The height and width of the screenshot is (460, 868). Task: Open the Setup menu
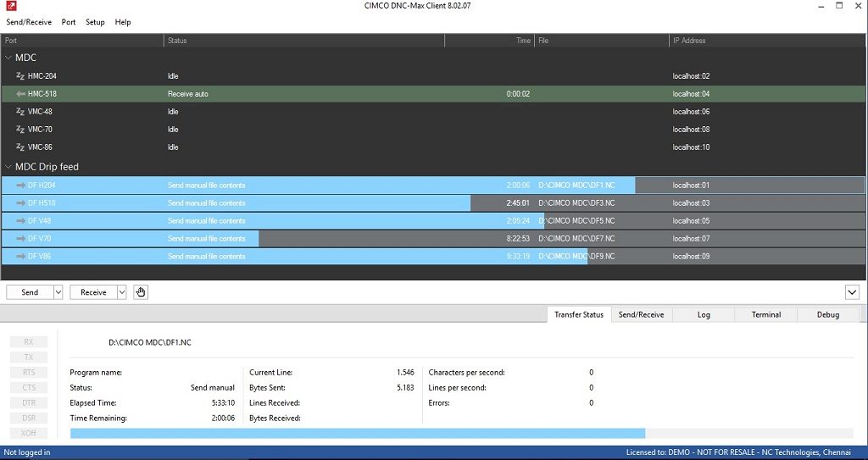pos(95,22)
